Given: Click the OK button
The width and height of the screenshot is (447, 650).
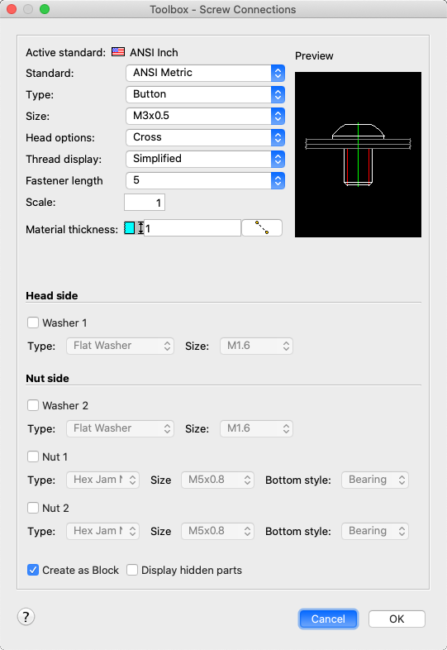Looking at the screenshot, I should [396, 619].
